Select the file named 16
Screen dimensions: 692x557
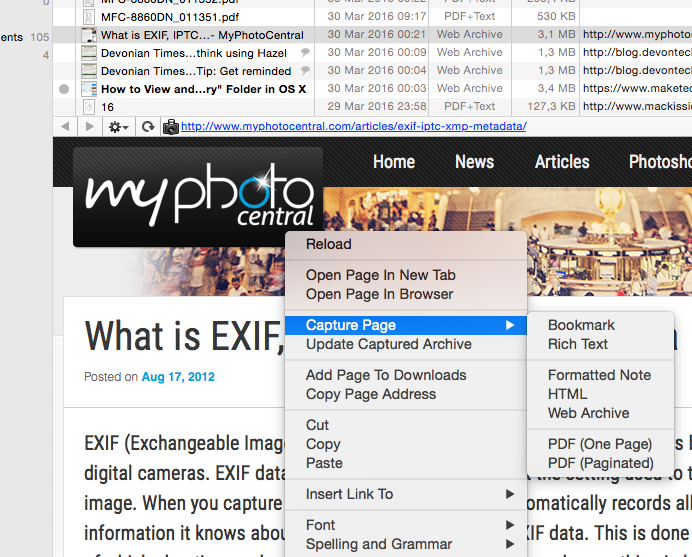[107, 107]
